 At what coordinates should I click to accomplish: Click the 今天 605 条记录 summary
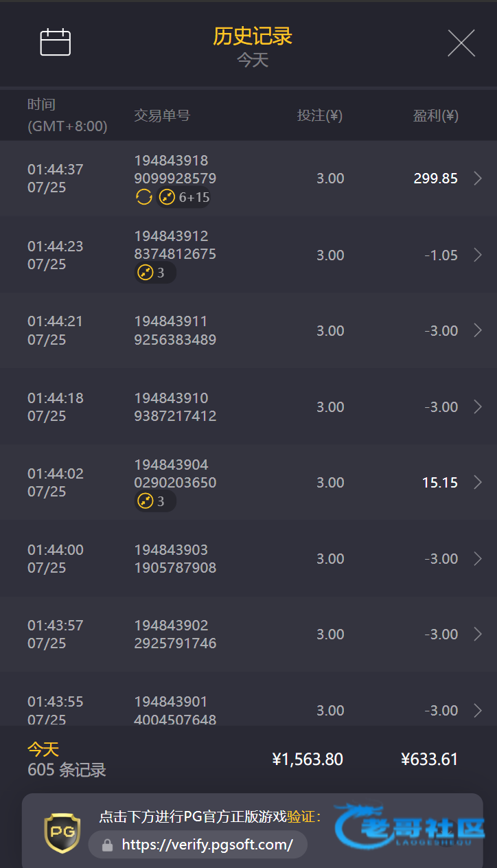[x=67, y=759]
